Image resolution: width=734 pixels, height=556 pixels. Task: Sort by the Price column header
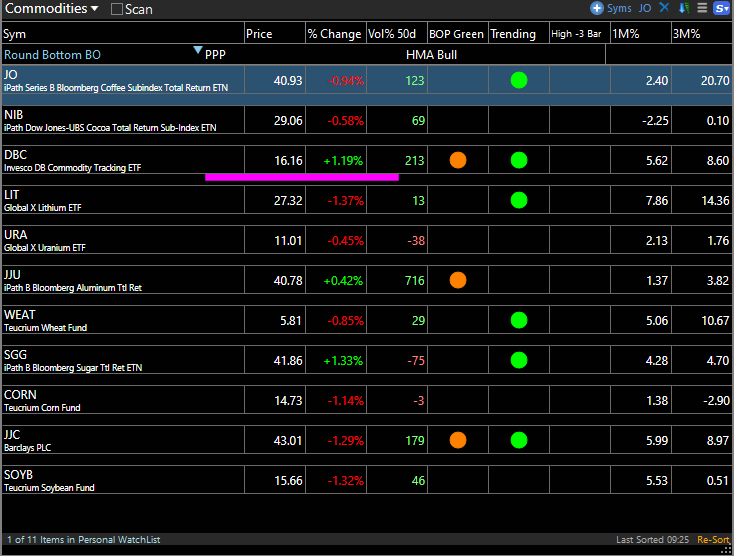coord(275,34)
